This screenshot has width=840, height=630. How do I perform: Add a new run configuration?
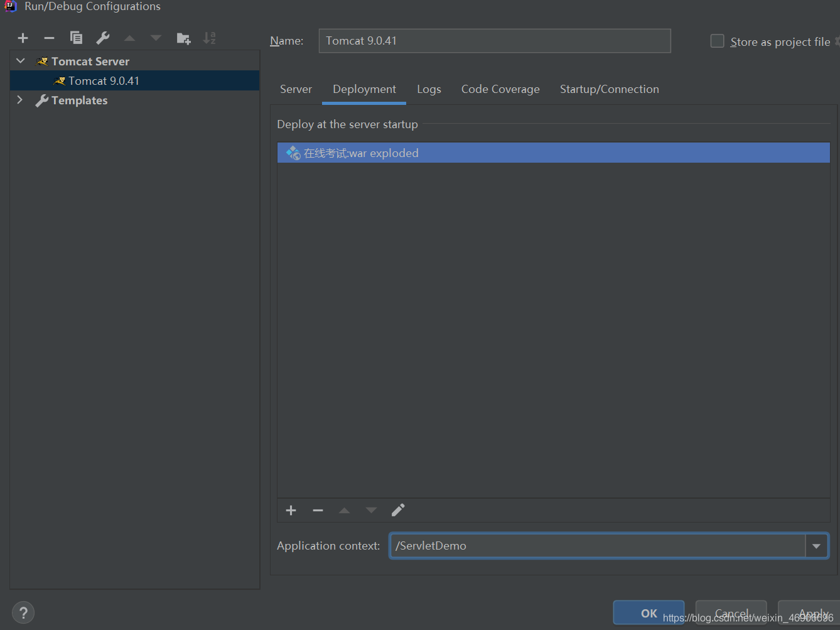click(23, 38)
